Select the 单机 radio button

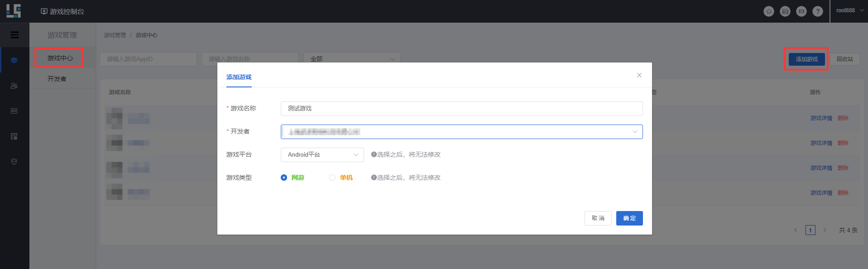pyautogui.click(x=332, y=178)
